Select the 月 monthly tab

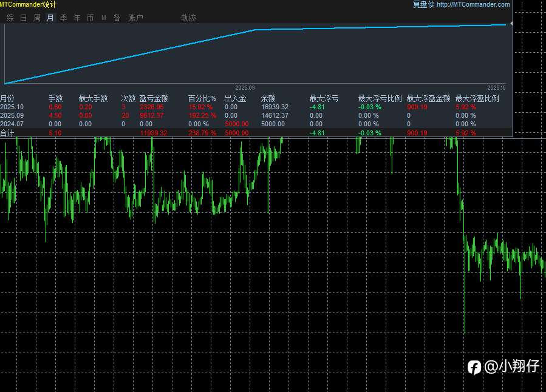(x=50, y=18)
